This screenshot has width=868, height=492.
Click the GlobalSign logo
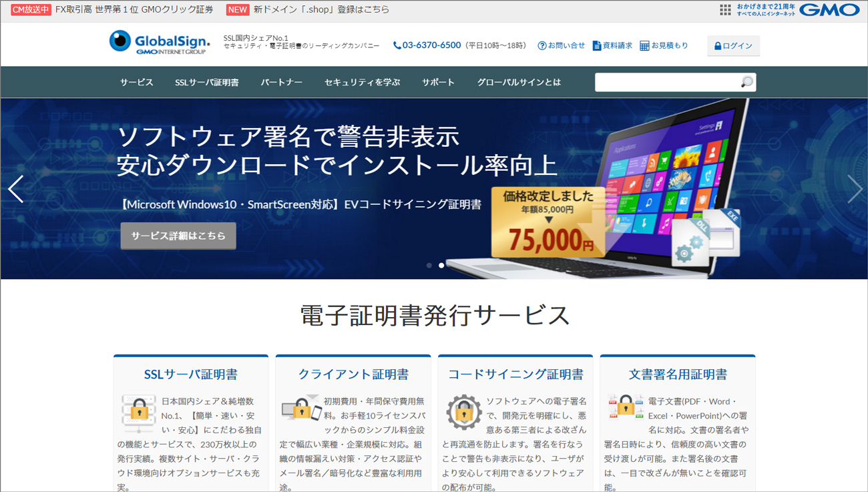coord(160,42)
